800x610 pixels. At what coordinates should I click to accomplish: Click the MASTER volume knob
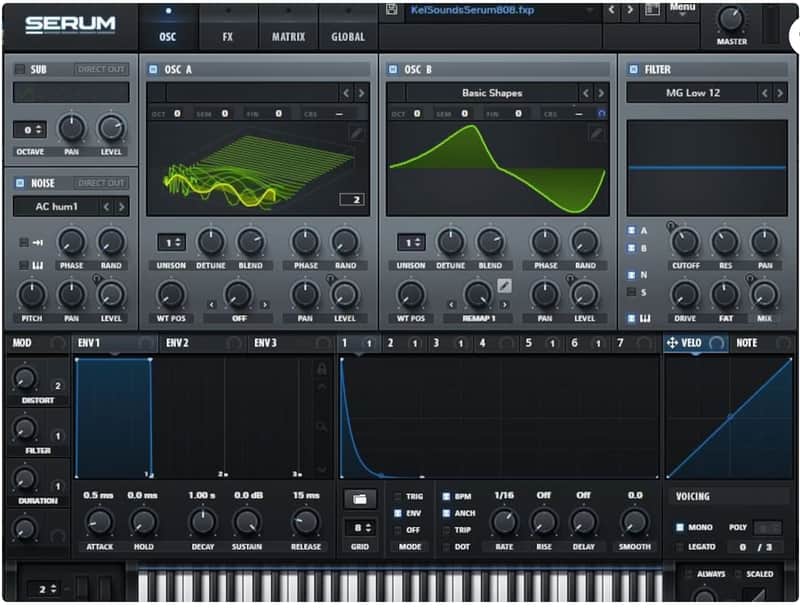click(731, 19)
